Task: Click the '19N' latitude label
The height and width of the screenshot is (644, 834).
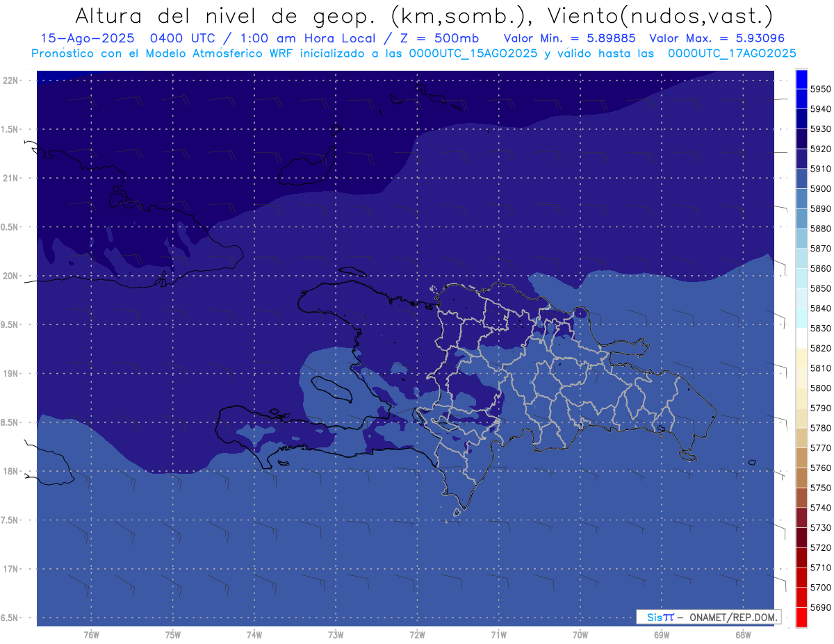Action: [x=12, y=374]
